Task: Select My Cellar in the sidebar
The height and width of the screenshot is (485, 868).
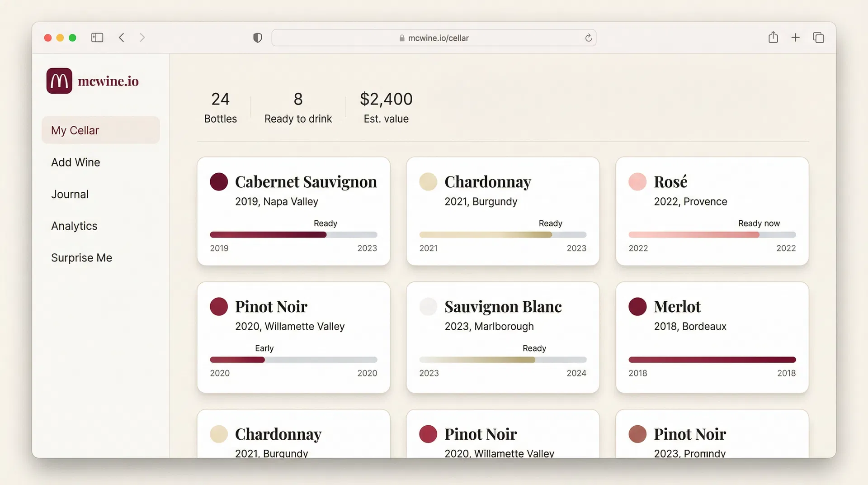Action: [75, 130]
